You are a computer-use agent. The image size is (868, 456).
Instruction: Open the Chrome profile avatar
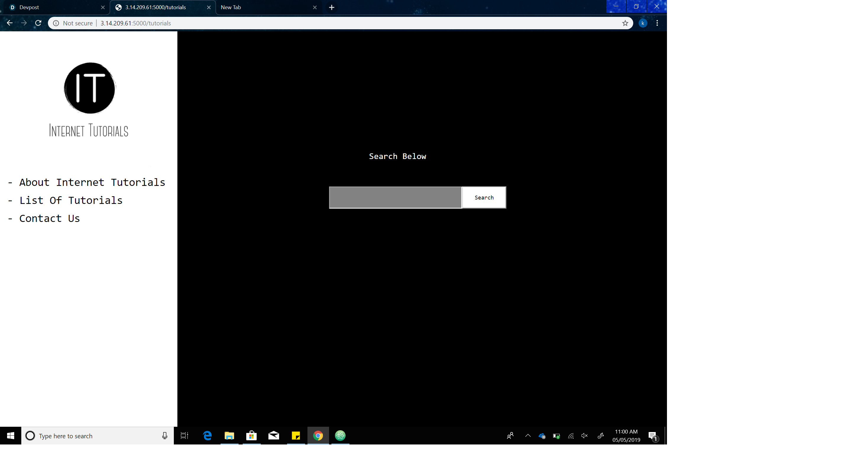coord(643,23)
